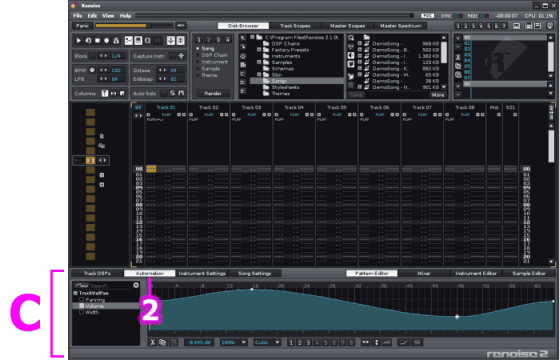Check the Panning automation checkbox
The width and height of the screenshot is (560, 360).
point(81,300)
